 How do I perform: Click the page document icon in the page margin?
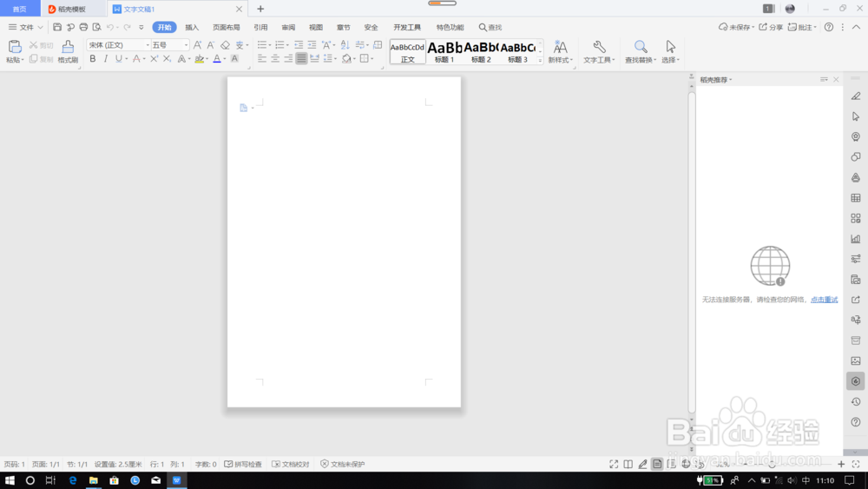click(244, 108)
